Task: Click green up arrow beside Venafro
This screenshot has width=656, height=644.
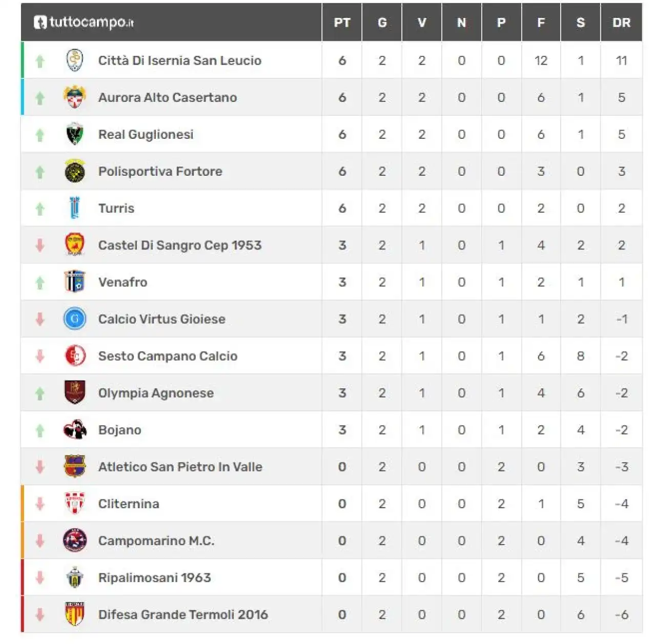Action: point(40,282)
